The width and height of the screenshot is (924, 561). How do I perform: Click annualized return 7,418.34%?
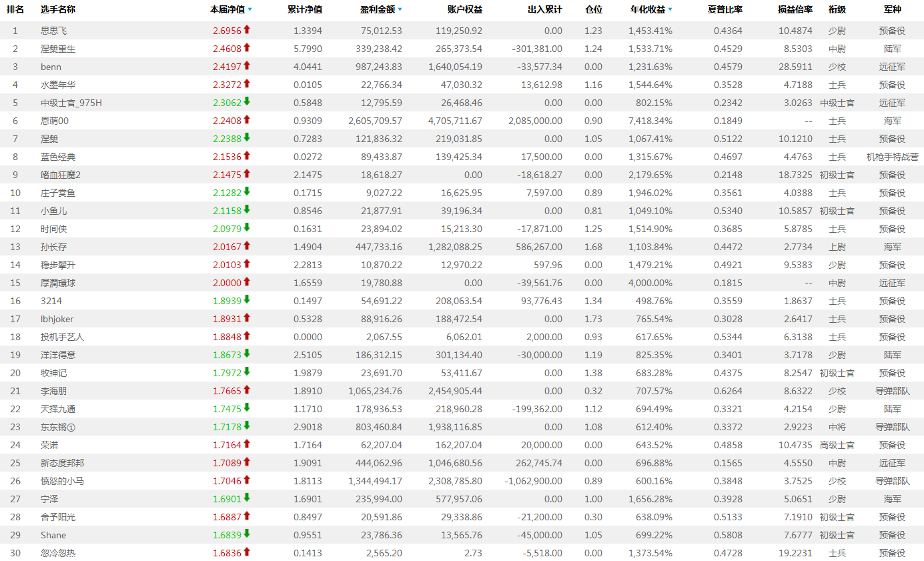[x=650, y=121]
